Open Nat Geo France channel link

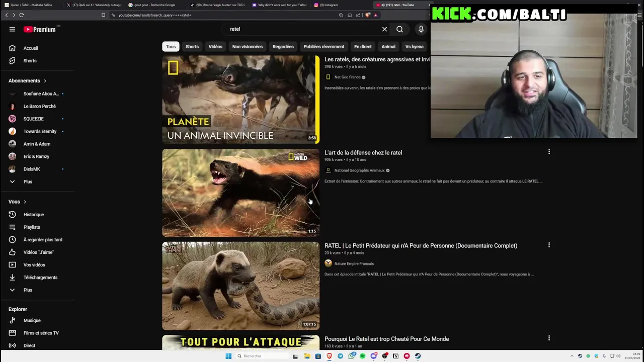tap(347, 77)
